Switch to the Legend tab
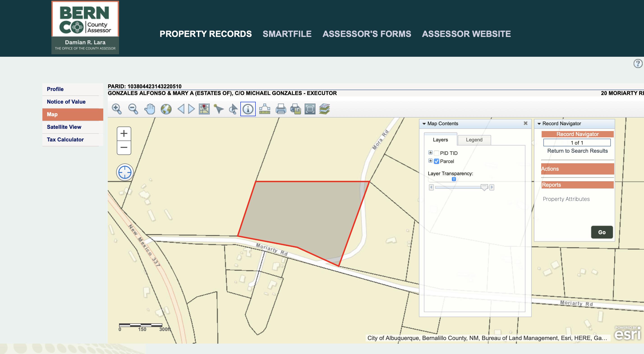 tap(474, 140)
